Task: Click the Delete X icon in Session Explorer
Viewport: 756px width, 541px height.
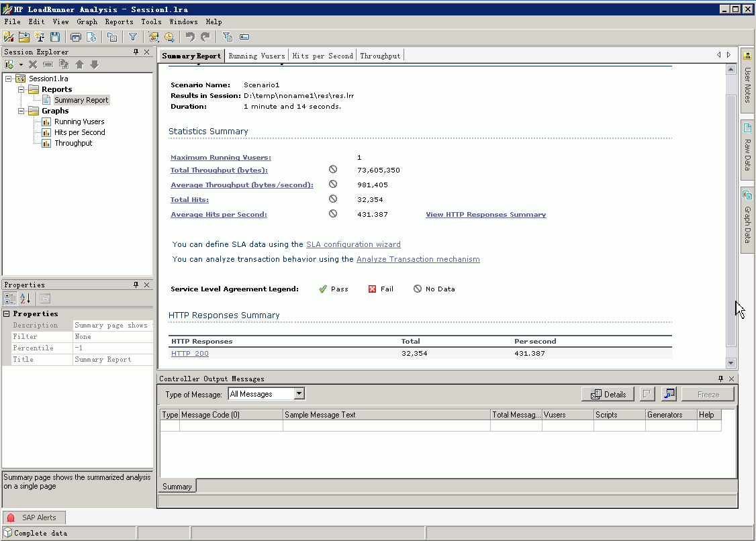Action: [x=33, y=64]
